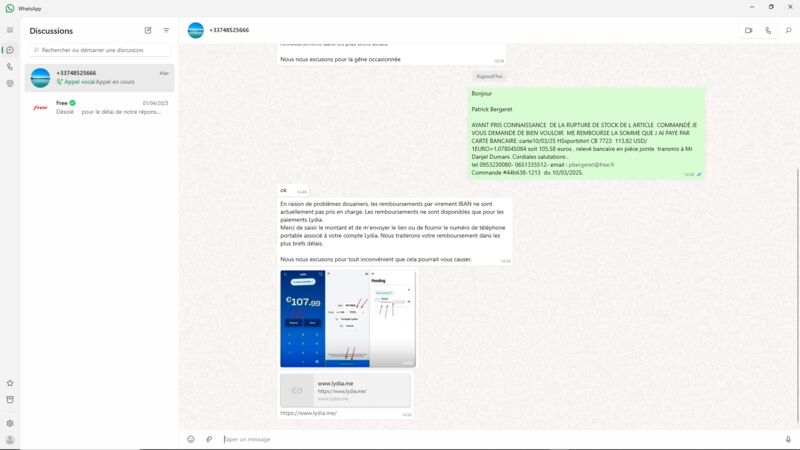Click the +33748525666 header name

[x=229, y=30]
